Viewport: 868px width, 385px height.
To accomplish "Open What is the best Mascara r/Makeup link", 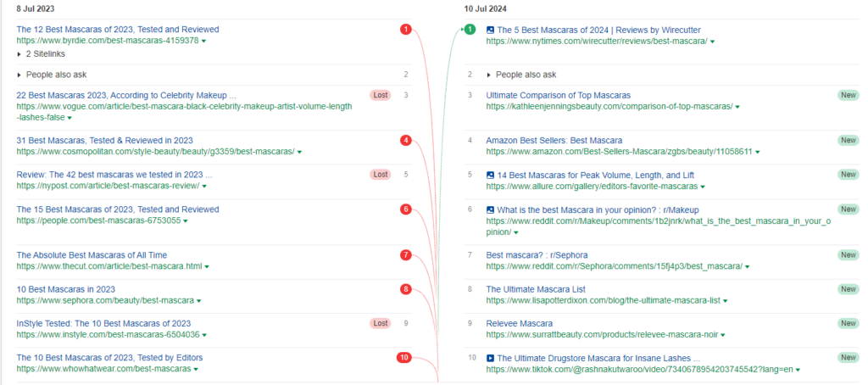I will [x=598, y=210].
